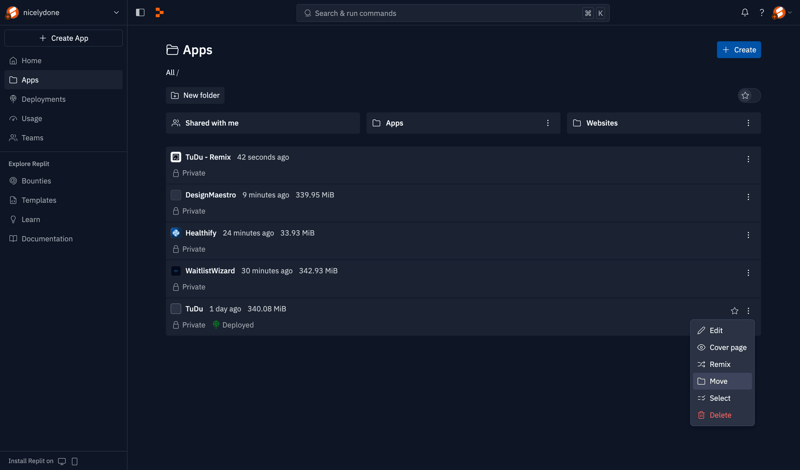Click the Healthify app icon
Image resolution: width=800 pixels, height=470 pixels.
[x=176, y=233]
